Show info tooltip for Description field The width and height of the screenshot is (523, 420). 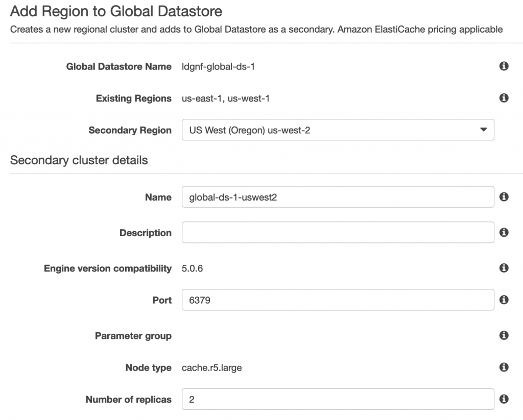pos(504,232)
